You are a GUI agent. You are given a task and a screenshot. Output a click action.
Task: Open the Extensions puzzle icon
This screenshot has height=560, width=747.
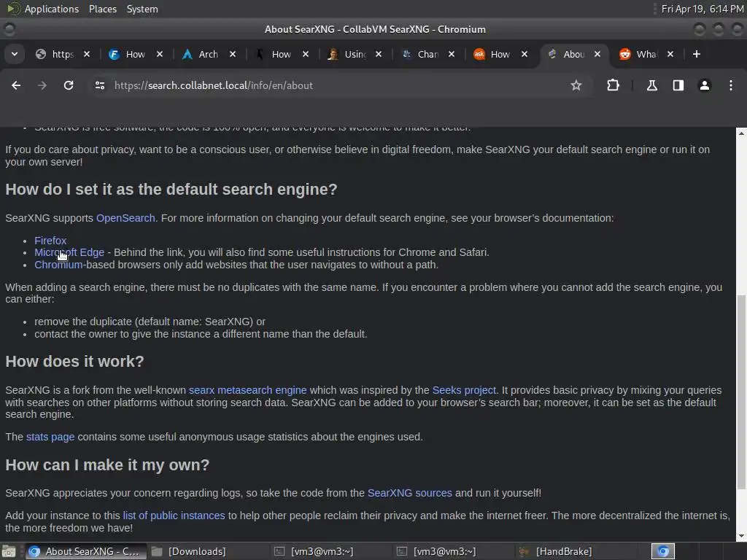[613, 85]
